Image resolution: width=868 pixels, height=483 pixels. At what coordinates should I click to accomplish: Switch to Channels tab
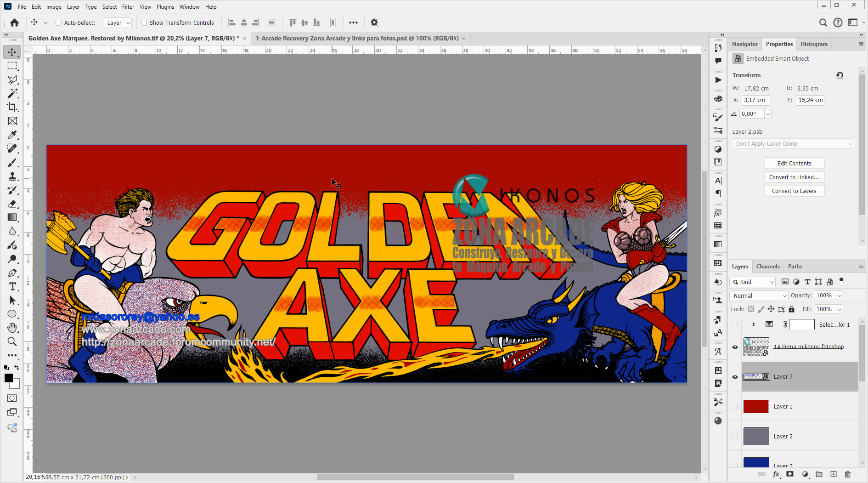click(768, 266)
